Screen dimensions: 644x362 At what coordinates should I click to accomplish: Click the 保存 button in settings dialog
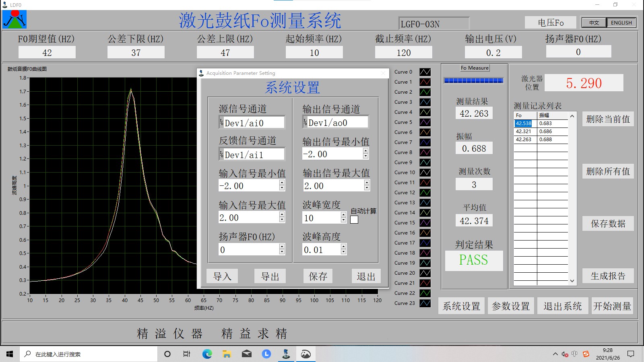click(318, 276)
